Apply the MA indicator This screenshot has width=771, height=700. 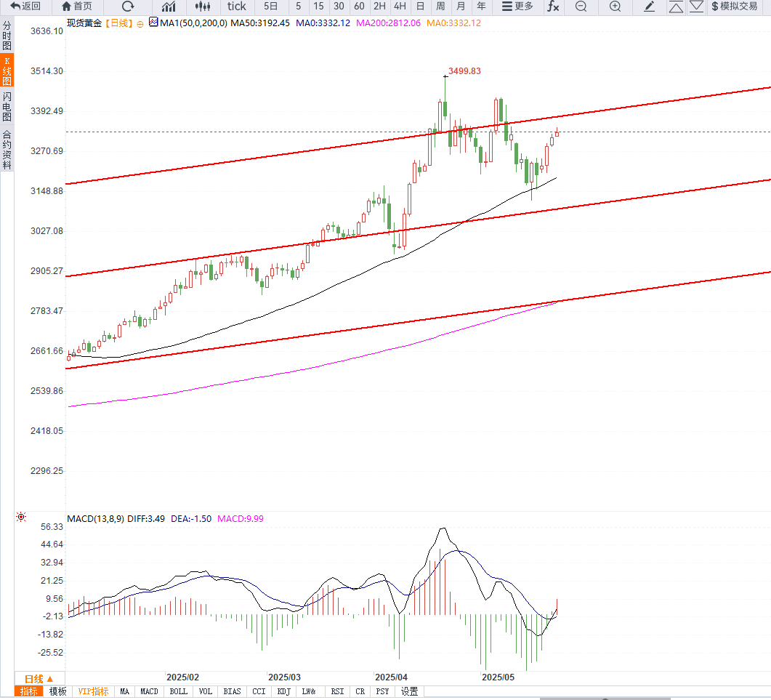124,691
